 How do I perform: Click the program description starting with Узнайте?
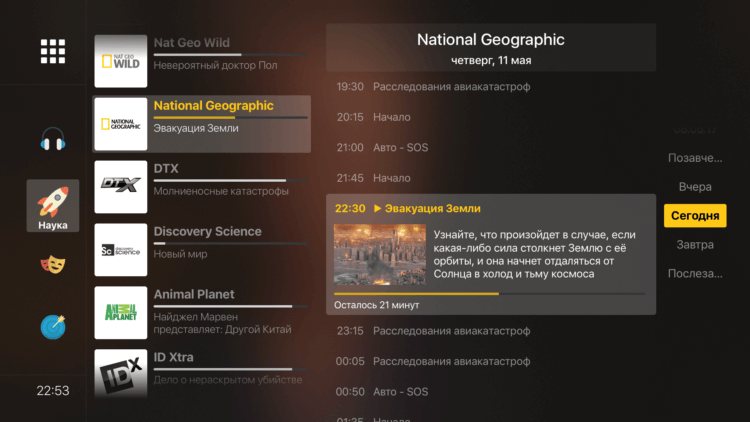[x=535, y=254]
